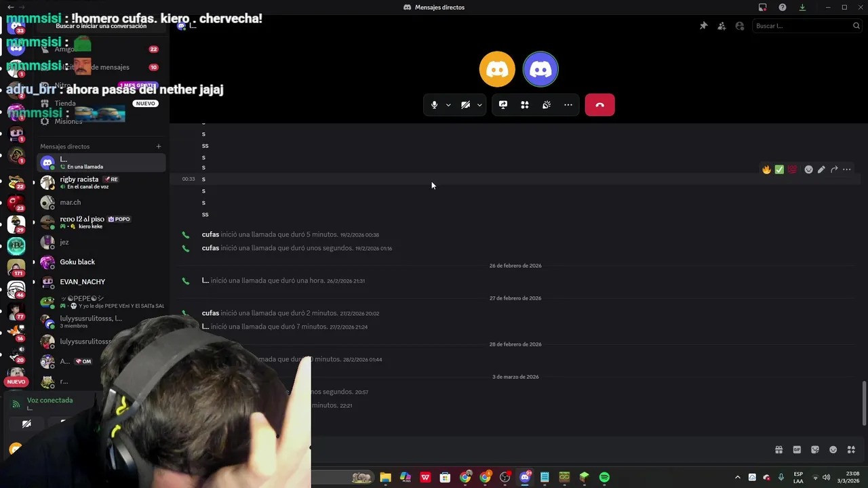Open the GIF picker

point(797,449)
